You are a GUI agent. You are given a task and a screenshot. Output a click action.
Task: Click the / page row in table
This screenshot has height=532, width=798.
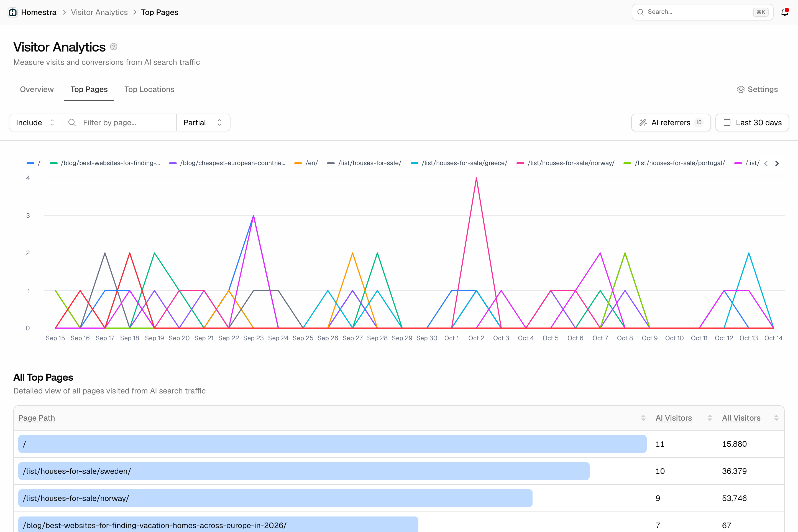click(399, 444)
